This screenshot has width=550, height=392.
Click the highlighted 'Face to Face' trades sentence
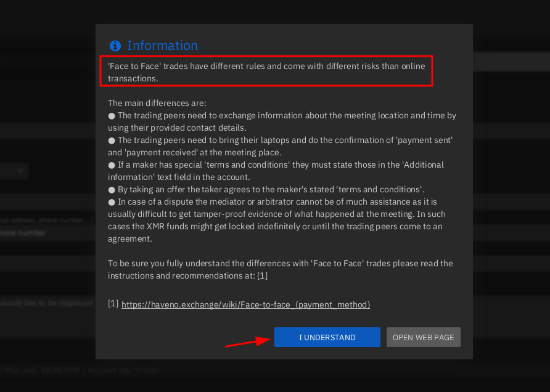266,72
